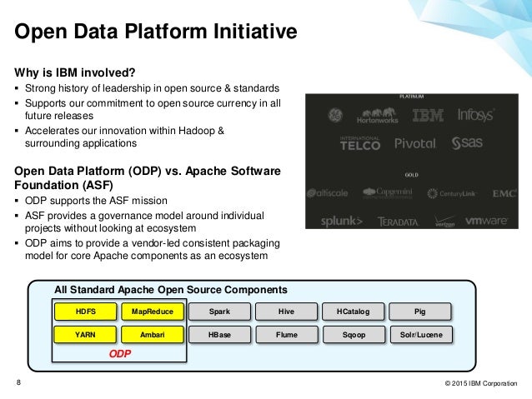The image size is (532, 399).
Task: Select the Hive component box
Action: click(x=286, y=312)
